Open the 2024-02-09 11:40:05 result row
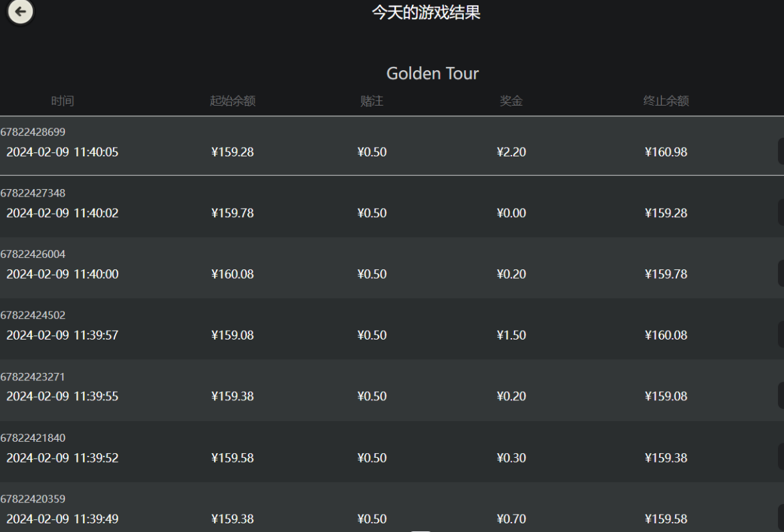784x532 pixels. click(x=392, y=146)
